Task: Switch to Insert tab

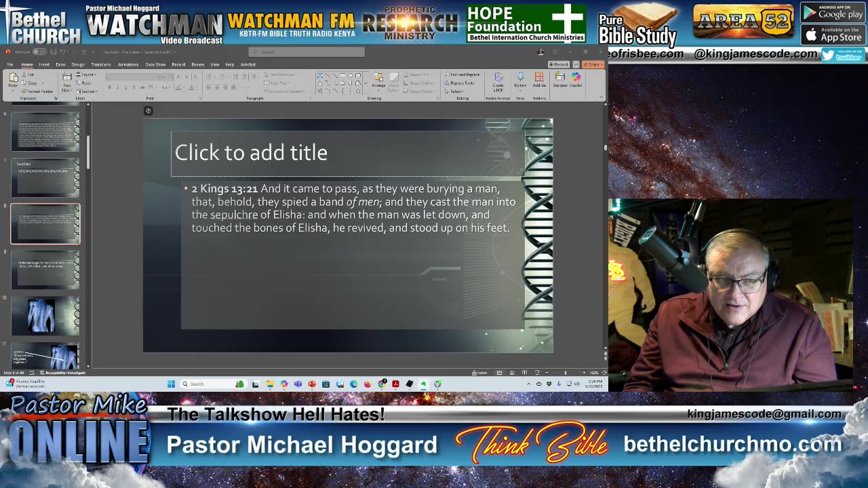Action: 44,64
